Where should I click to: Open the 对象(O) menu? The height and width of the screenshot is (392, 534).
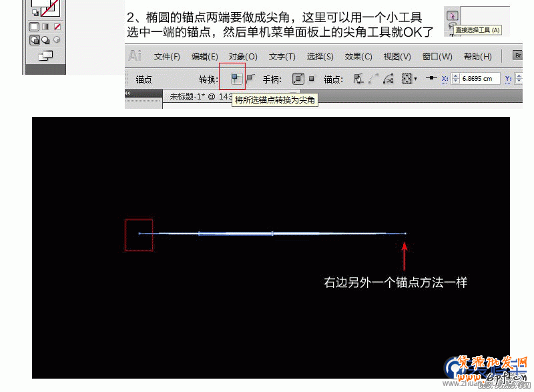point(243,56)
